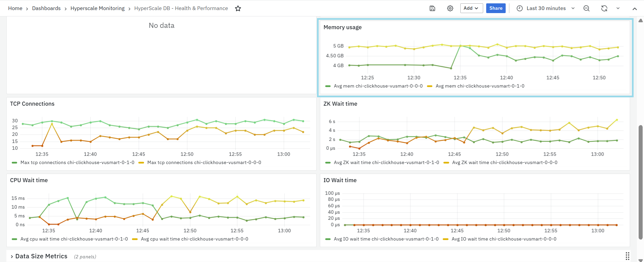Click the Memory usage panel title

click(342, 28)
